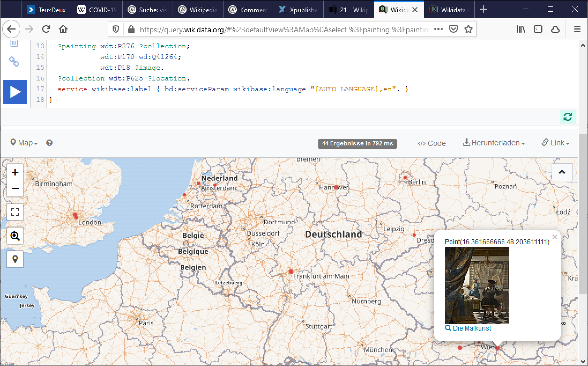588x366 pixels.
Task: Switch to the TeuxDeux browser tab
Action: 47,10
